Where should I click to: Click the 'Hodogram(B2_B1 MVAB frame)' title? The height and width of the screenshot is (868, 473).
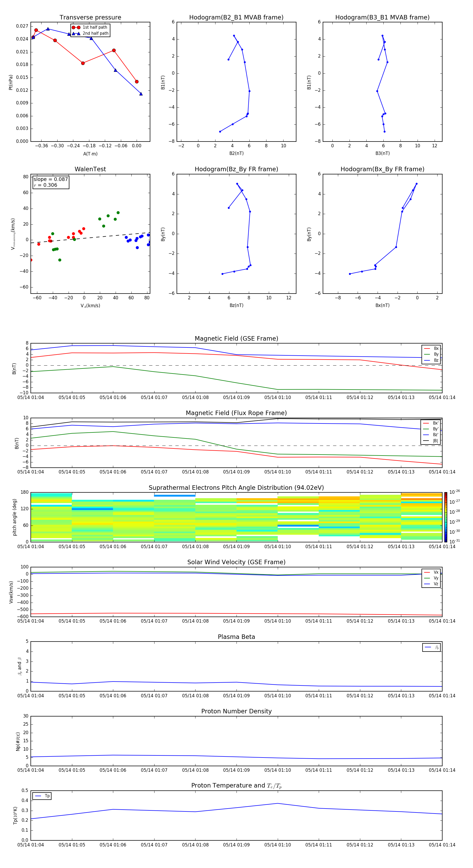236,18
